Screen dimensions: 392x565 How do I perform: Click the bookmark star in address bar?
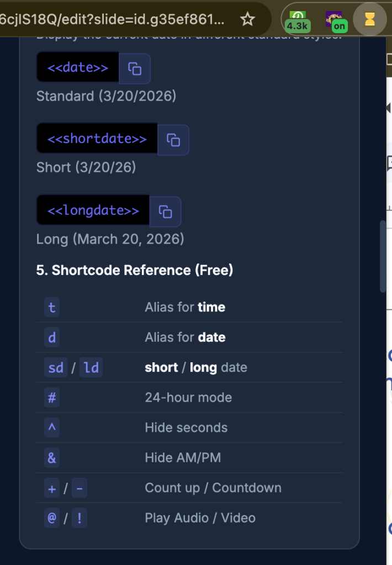248,20
